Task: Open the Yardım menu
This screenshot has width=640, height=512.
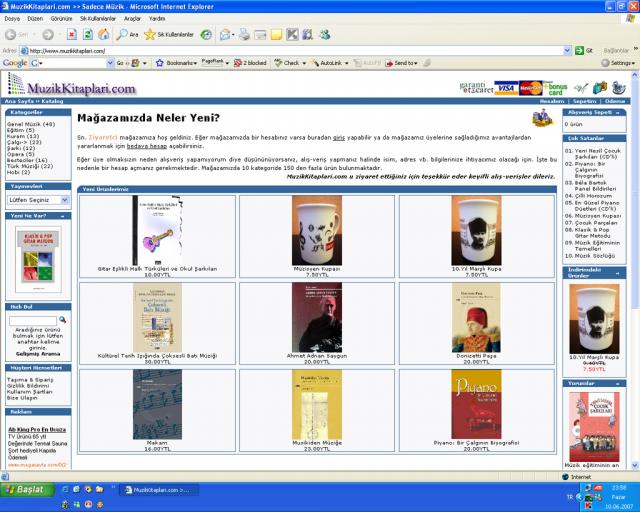Action: [x=157, y=19]
